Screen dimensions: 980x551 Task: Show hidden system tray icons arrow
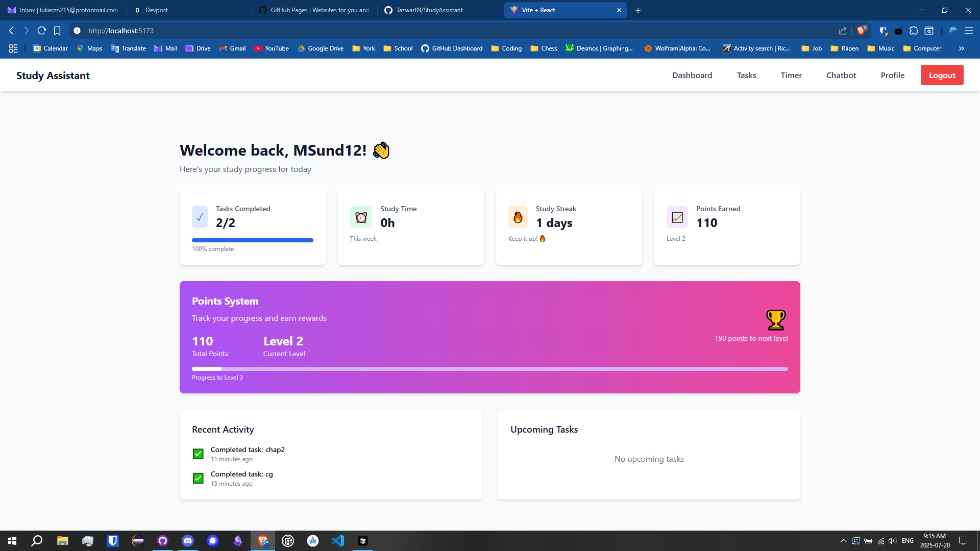[843, 541]
